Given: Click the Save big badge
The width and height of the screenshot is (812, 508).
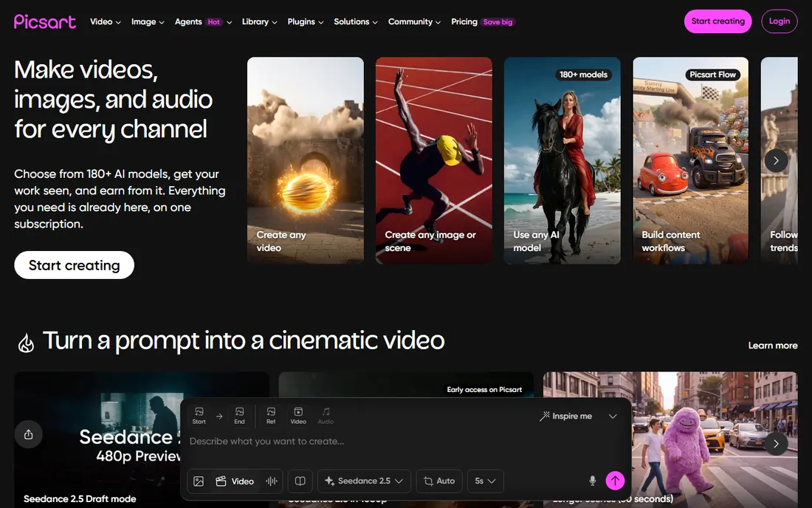Looking at the screenshot, I should coord(498,21).
